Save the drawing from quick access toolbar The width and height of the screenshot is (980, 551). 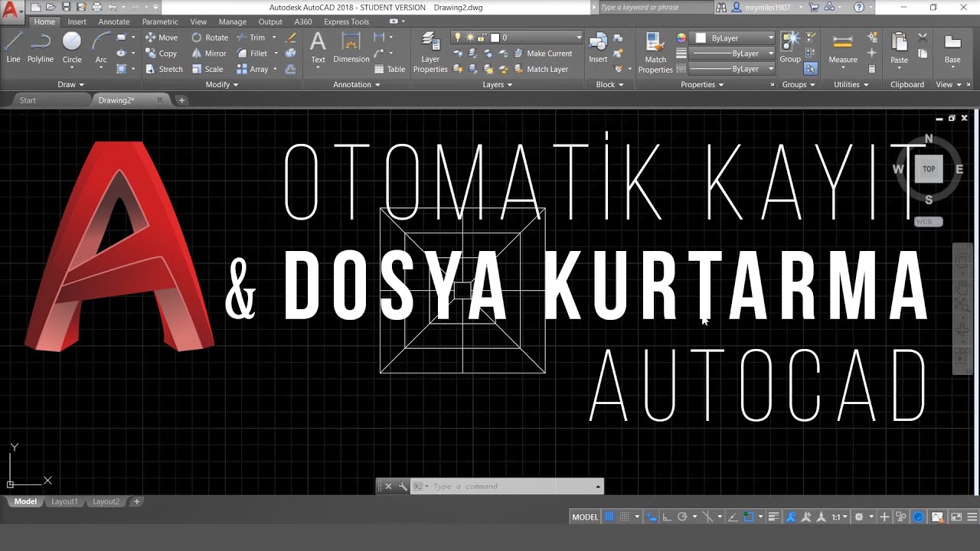coord(67,7)
